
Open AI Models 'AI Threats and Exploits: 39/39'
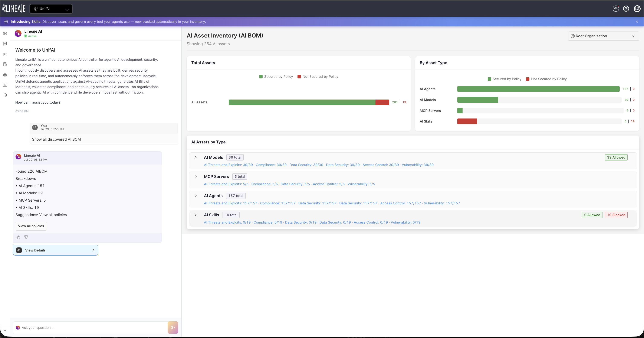point(228,165)
